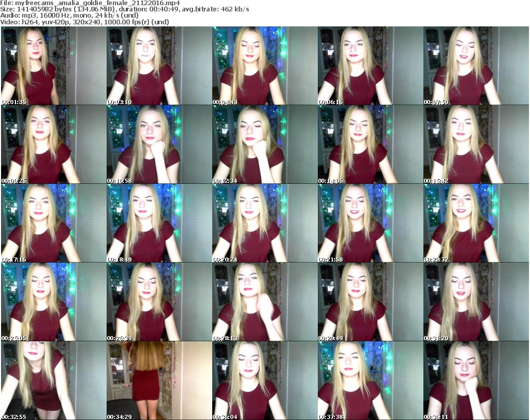Pick the thumbnail stamped 00:29:49

pyautogui.click(x=370, y=302)
